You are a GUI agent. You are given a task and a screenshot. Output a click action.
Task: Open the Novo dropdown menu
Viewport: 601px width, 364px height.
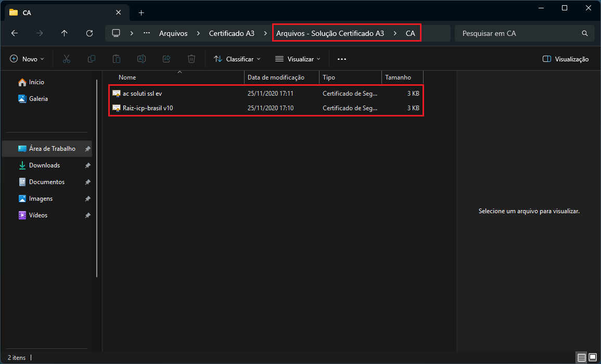(x=27, y=59)
